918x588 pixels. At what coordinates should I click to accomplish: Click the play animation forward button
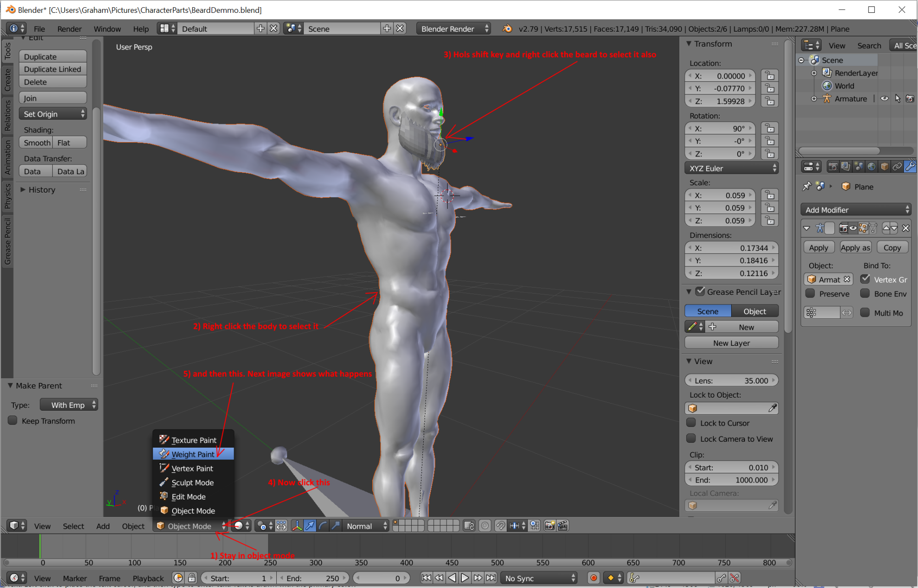pos(465,578)
